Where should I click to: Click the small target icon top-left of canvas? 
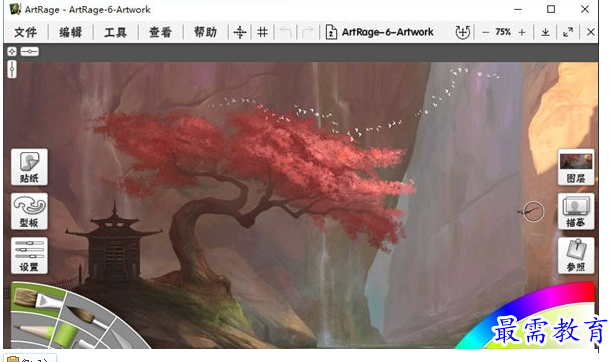tap(12, 51)
